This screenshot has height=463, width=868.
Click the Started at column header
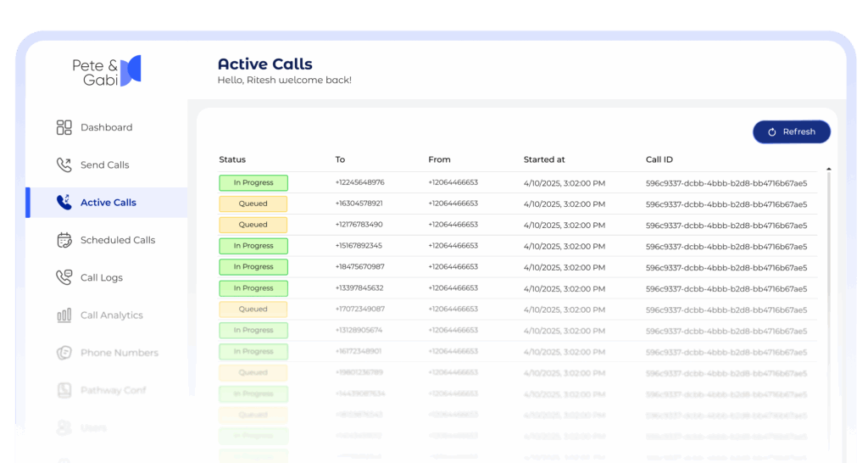(544, 159)
